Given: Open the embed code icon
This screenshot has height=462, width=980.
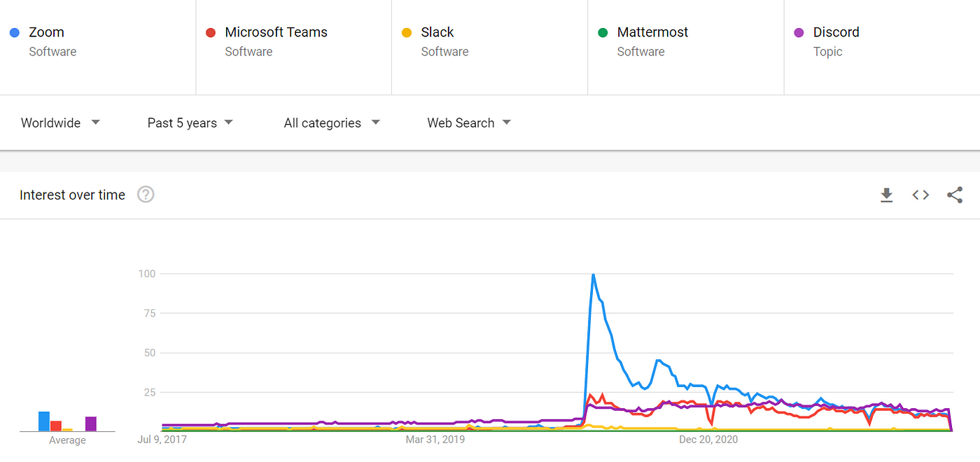Looking at the screenshot, I should 920,195.
